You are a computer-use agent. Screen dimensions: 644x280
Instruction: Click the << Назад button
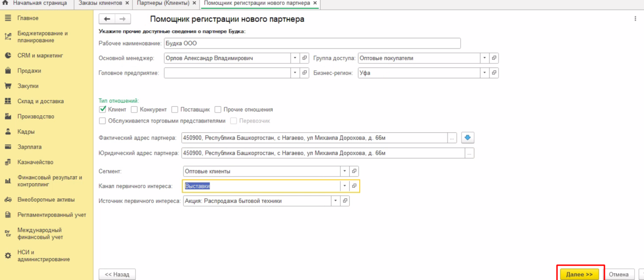[x=117, y=274]
